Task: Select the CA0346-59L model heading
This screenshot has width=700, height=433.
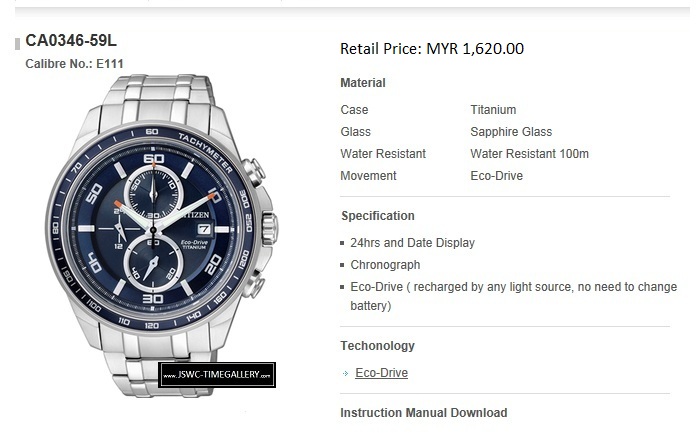Action: point(71,41)
